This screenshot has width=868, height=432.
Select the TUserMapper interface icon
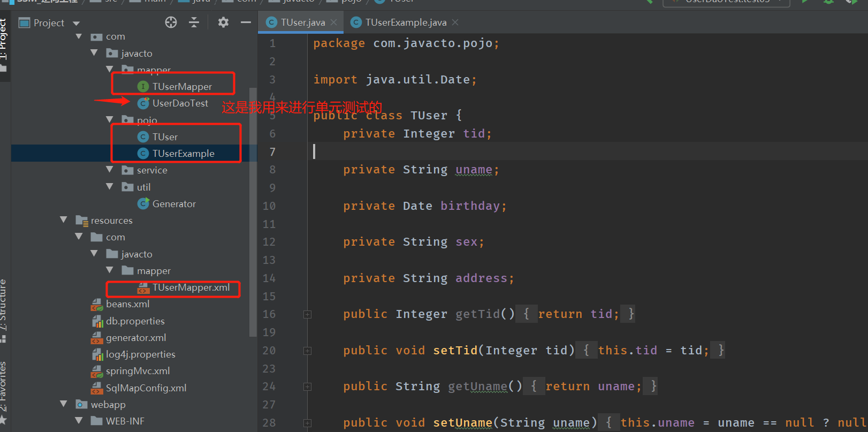tap(143, 86)
